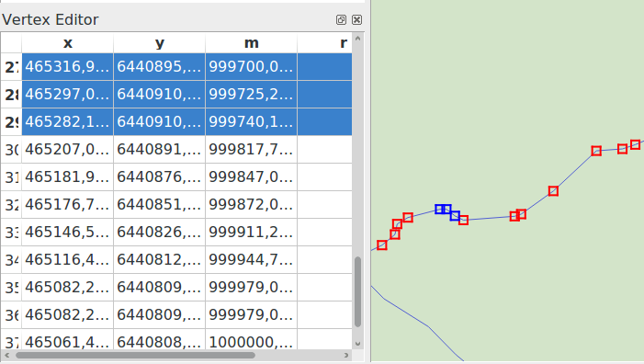This screenshot has width=644, height=364.
Task: Click the x column header
Action: coord(68,42)
